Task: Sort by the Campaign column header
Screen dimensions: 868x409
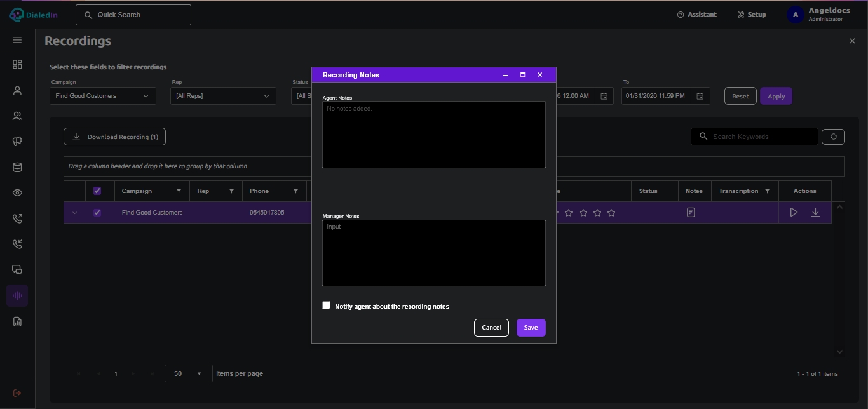Action: pyautogui.click(x=137, y=191)
